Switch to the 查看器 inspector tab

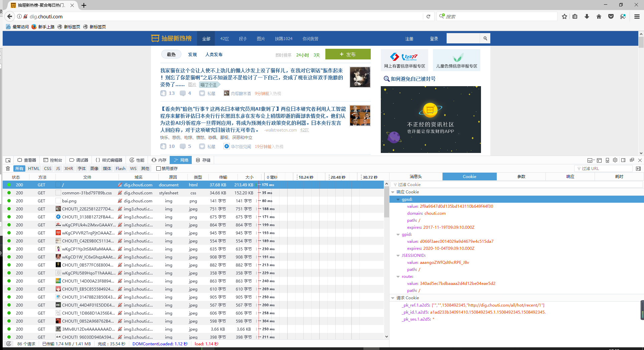(x=27, y=160)
